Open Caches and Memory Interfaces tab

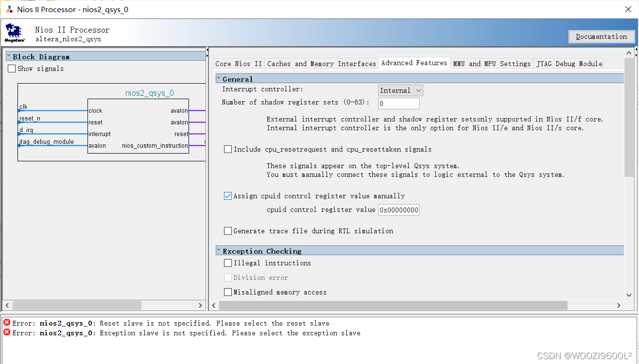(x=322, y=64)
